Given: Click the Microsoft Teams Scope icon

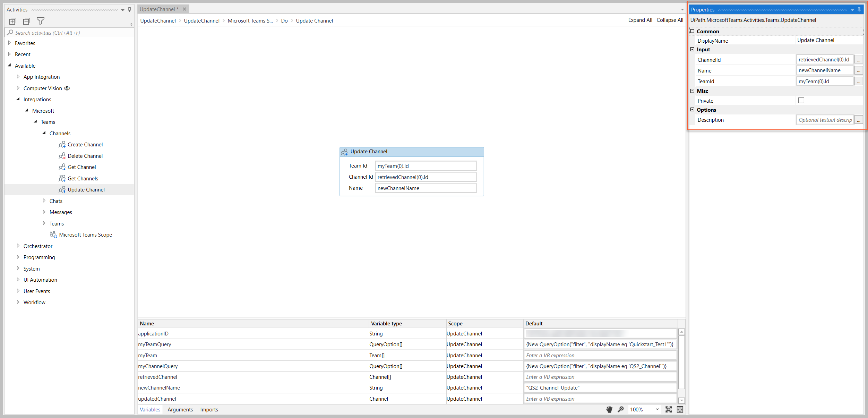Looking at the screenshot, I should 54,235.
